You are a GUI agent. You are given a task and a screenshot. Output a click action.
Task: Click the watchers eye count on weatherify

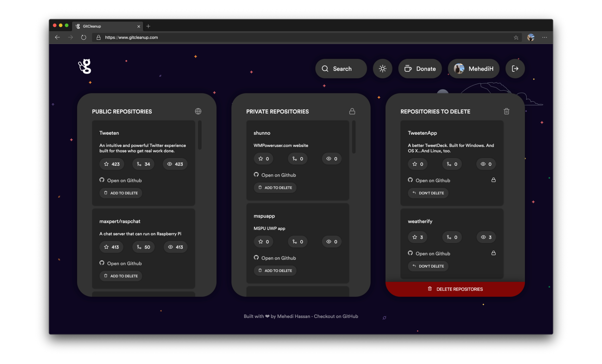coord(486,237)
